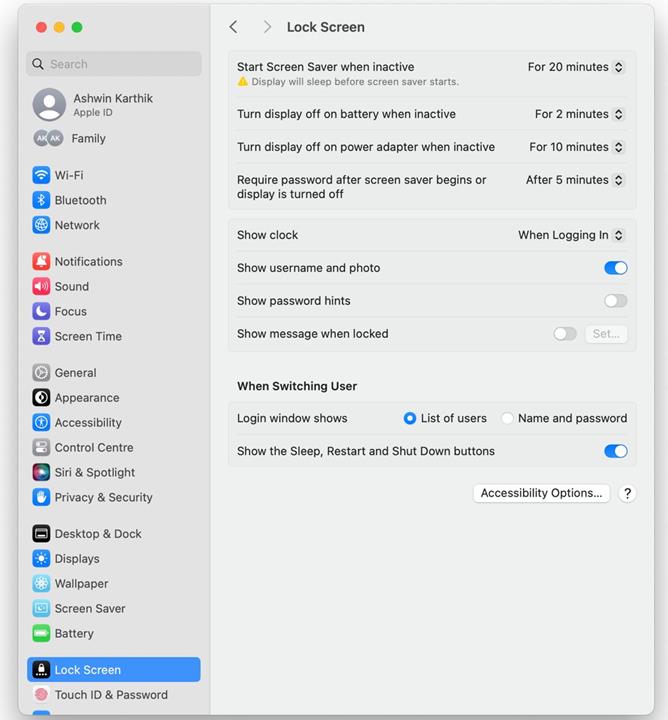Open the Battery icon in sidebar
This screenshot has width=668, height=720.
point(41,633)
